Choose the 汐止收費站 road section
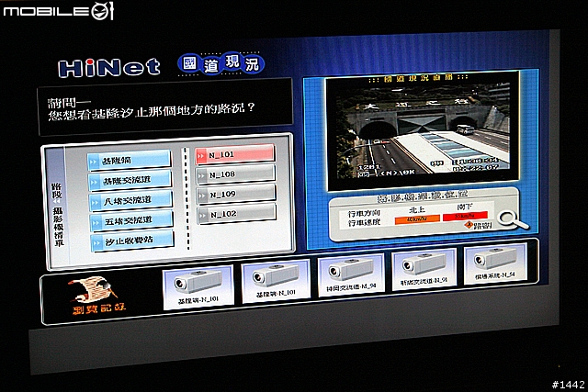The image size is (588, 392). [x=132, y=241]
